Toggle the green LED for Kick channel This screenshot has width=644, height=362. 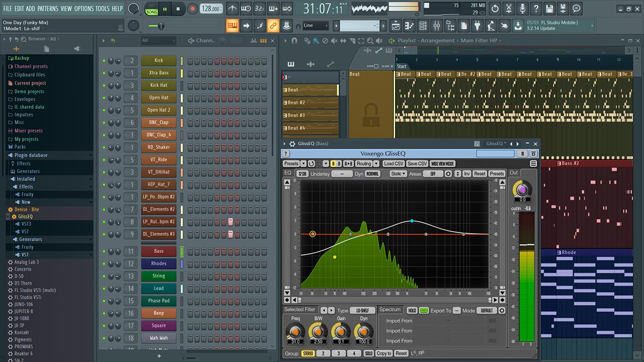(x=104, y=61)
